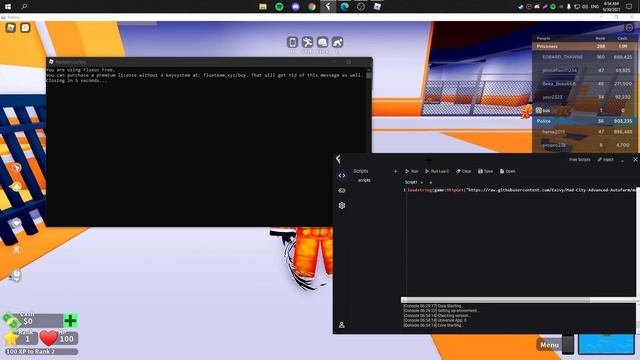Clear the editor with the Clear button
This screenshot has width=640, height=360.
coord(464,171)
